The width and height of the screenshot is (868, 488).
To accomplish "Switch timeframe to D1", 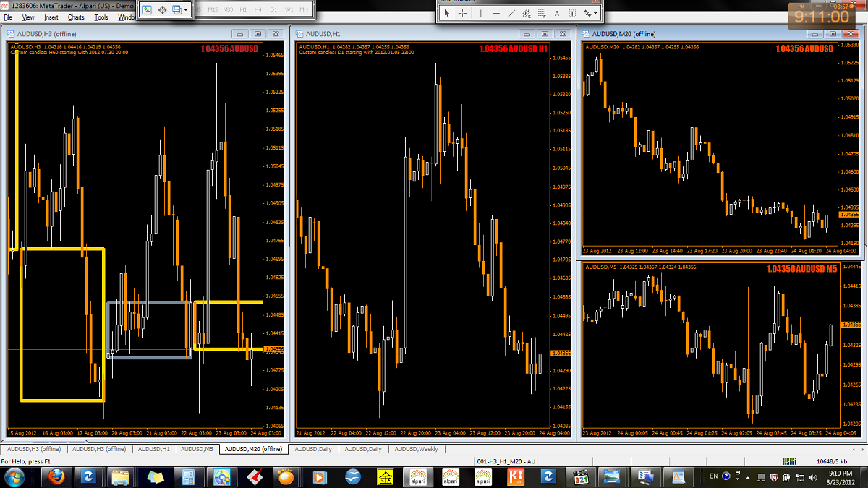I will tap(273, 10).
